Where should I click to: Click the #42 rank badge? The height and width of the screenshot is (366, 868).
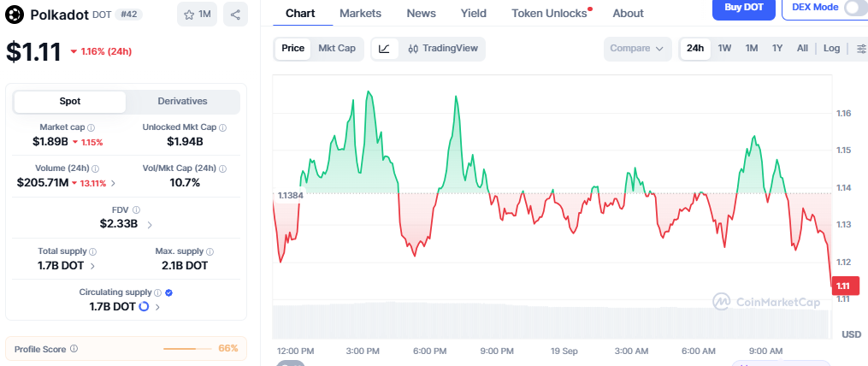(x=127, y=15)
